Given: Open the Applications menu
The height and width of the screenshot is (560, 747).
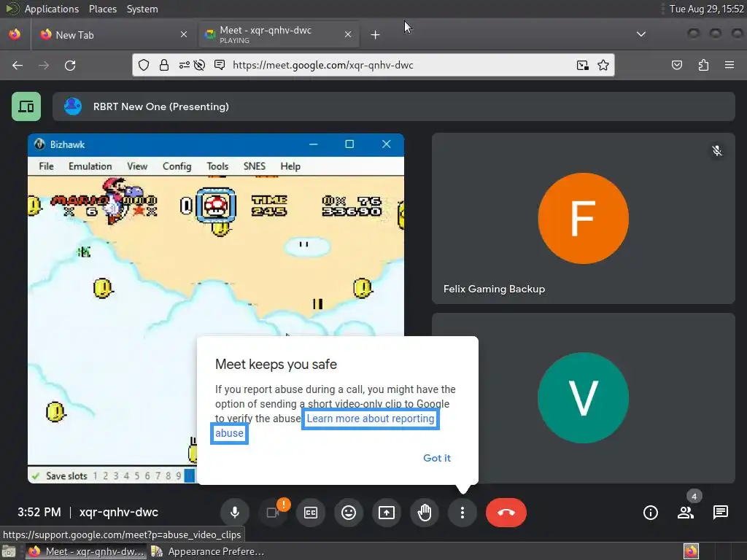Looking at the screenshot, I should [x=52, y=9].
